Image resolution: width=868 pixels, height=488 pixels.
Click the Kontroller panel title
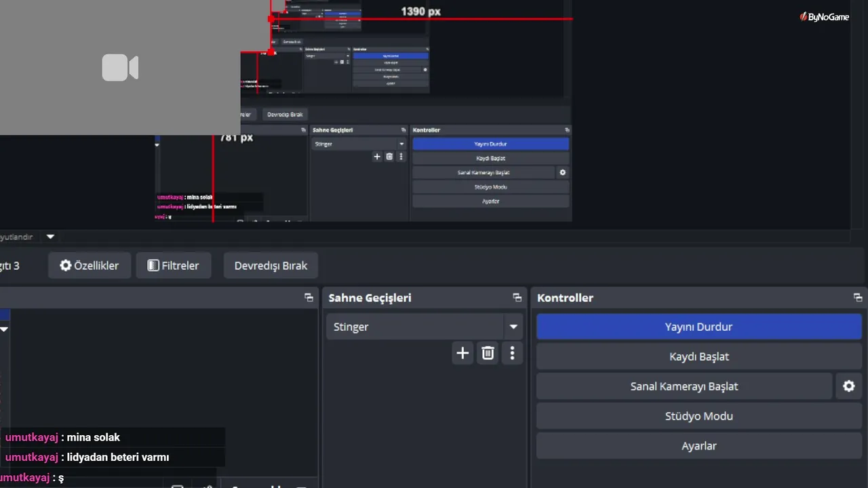pos(565,298)
